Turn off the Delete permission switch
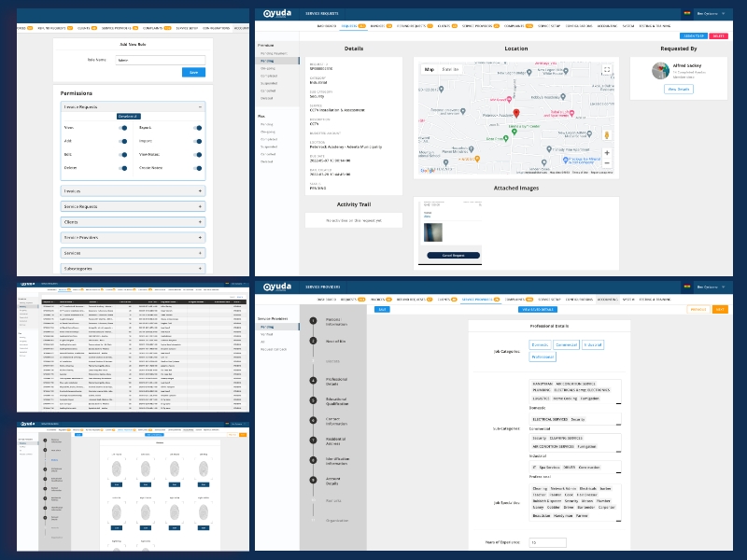The image size is (747, 560). (x=122, y=169)
